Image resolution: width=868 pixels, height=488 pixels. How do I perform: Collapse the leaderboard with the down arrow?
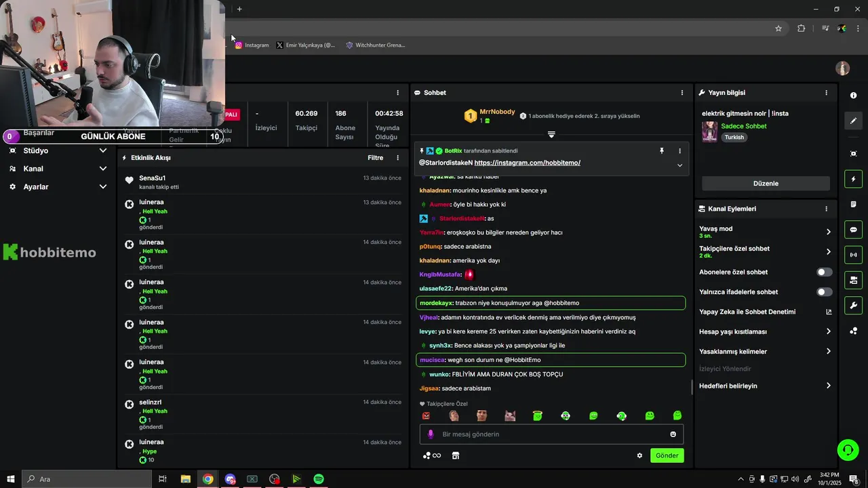click(551, 135)
